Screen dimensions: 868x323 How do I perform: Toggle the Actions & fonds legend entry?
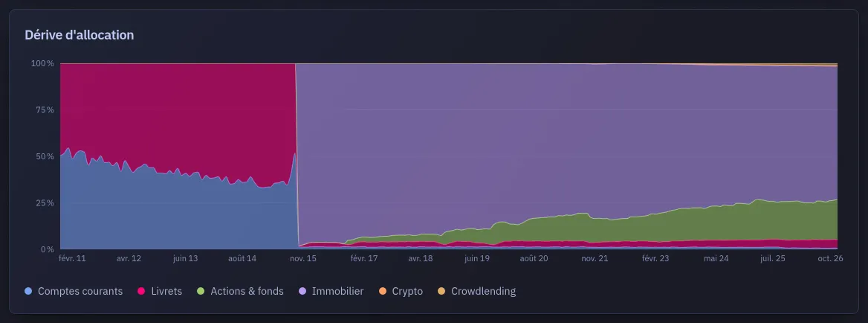click(x=240, y=291)
